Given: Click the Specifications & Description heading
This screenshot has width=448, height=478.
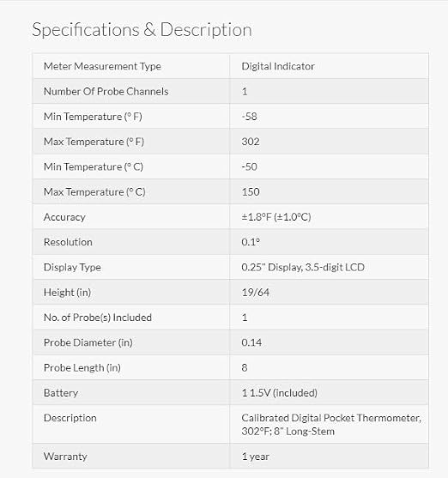Looking at the screenshot, I should click(142, 30).
